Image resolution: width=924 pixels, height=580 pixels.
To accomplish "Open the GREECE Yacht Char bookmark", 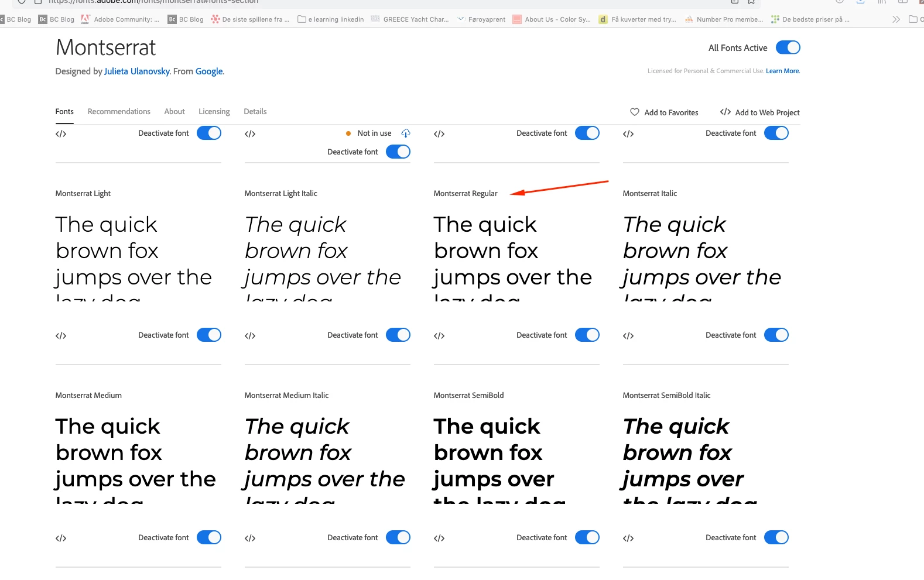I will [x=410, y=19].
